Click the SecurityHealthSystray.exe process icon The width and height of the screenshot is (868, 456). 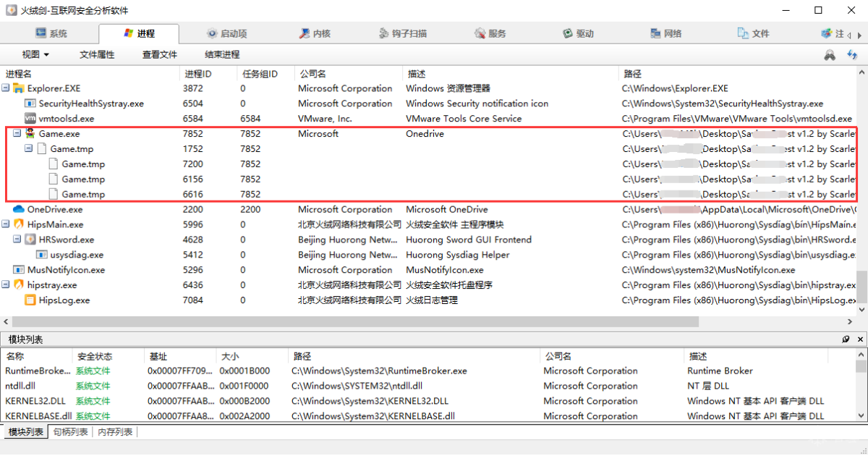click(x=30, y=104)
